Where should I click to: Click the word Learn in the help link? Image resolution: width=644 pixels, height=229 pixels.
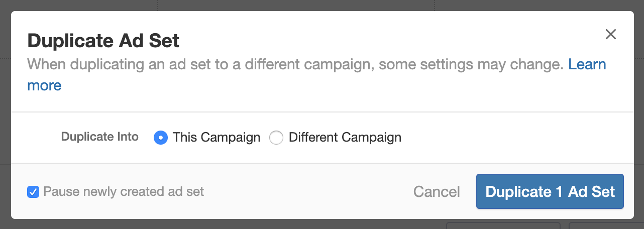pyautogui.click(x=587, y=64)
